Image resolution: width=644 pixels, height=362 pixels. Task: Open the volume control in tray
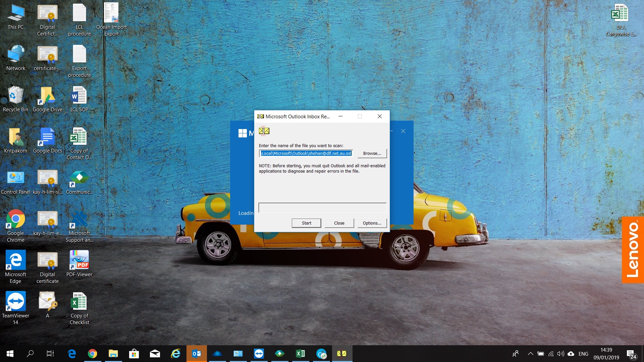(560, 354)
